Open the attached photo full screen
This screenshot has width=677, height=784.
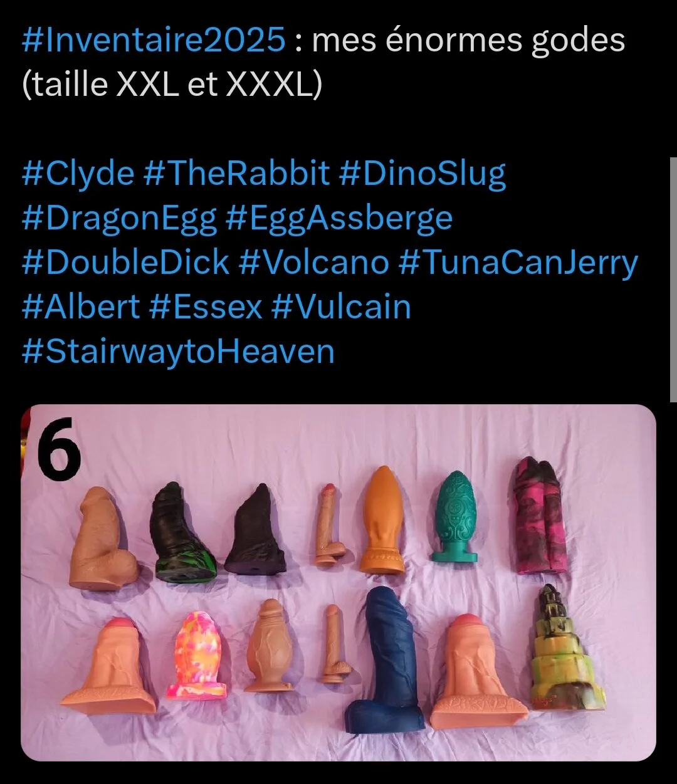coord(338,583)
